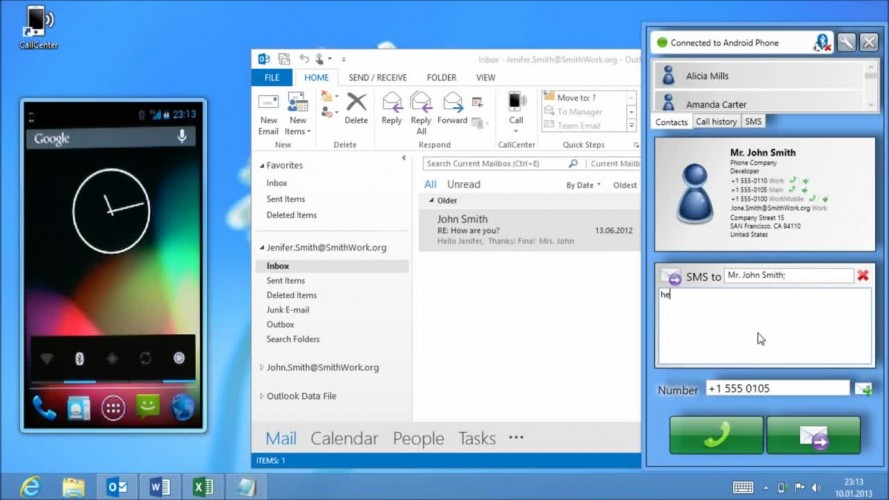Image resolution: width=889 pixels, height=500 pixels.
Task: Switch to the SEND / RECEIVE ribbon tab
Action: (378, 77)
